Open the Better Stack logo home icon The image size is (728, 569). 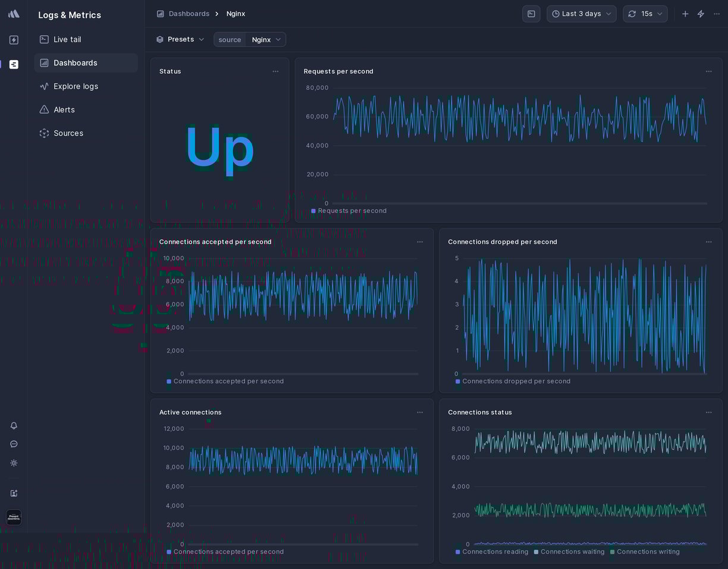point(13,13)
